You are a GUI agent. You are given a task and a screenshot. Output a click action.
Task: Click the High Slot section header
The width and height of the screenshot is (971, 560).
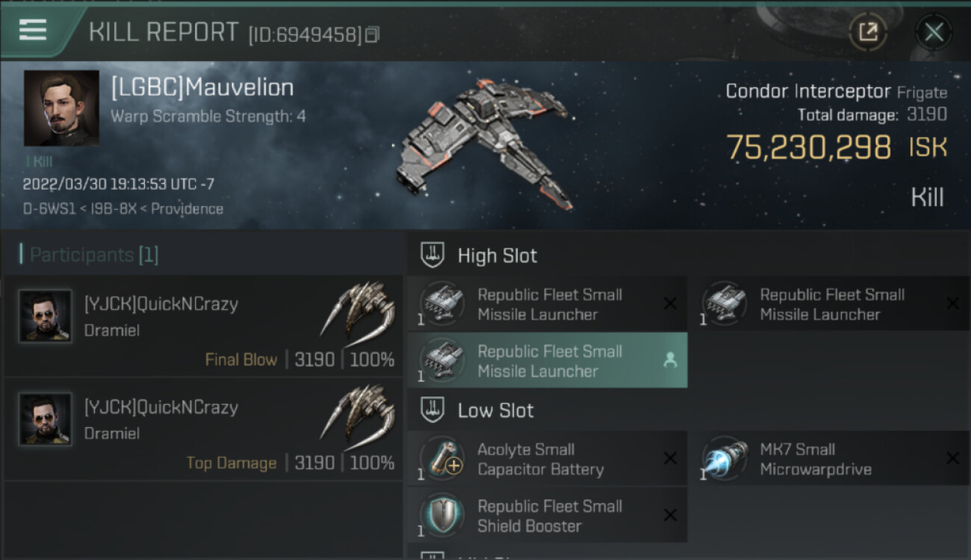497,255
